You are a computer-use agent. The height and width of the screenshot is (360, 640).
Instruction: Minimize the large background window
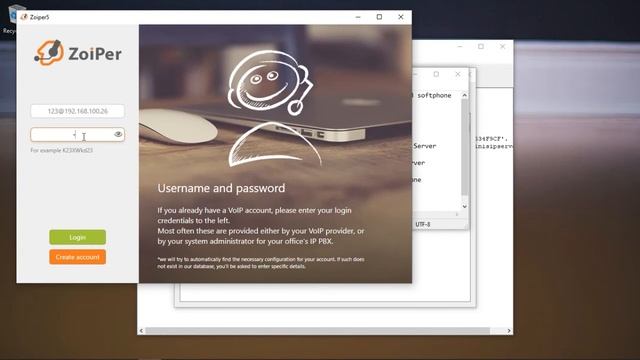coord(460,47)
